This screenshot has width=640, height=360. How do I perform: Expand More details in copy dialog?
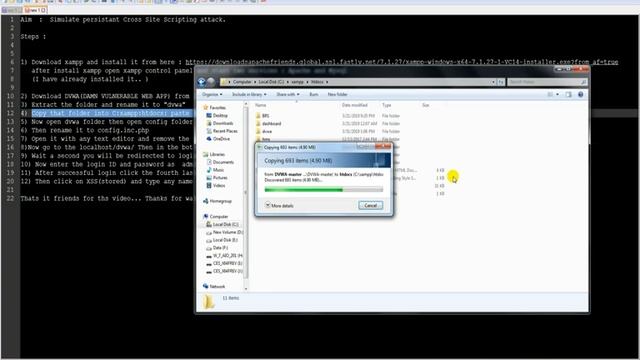279,205
